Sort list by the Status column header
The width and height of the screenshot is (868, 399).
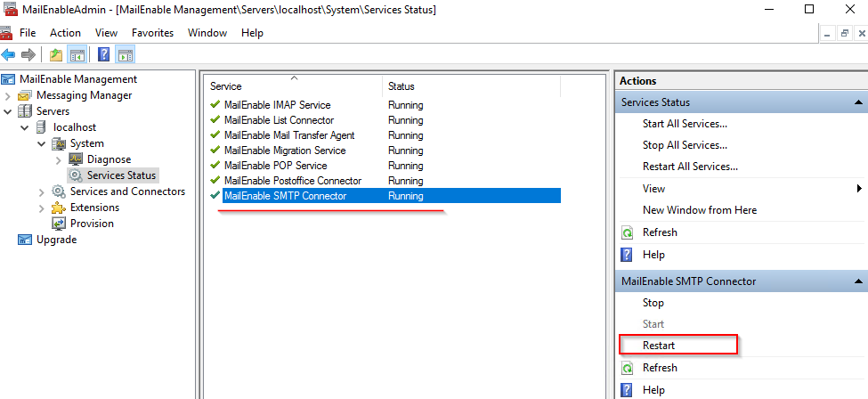coord(402,86)
